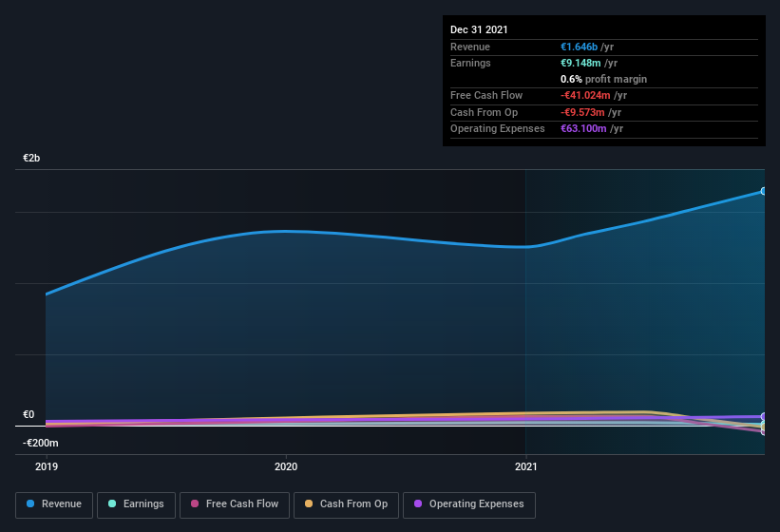The height and width of the screenshot is (532, 780).
Task: Click the -€41.024m free cash flow value
Action: pyautogui.click(x=585, y=95)
